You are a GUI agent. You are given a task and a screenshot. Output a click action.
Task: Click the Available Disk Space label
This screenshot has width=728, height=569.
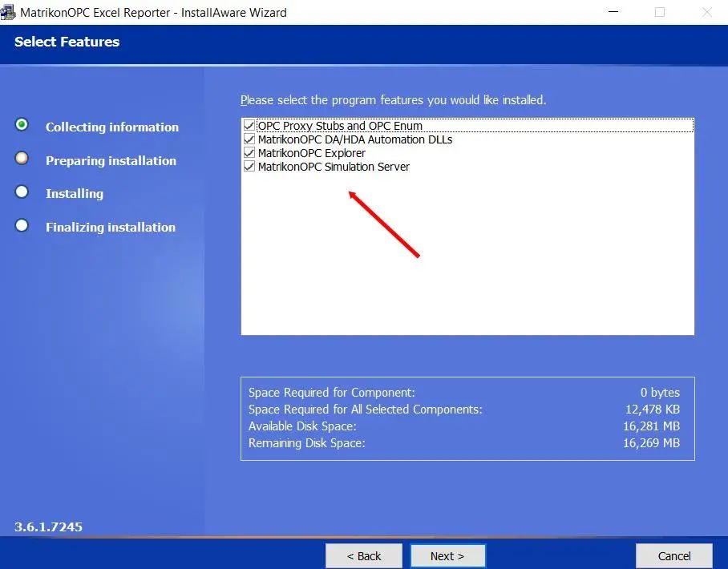302,426
